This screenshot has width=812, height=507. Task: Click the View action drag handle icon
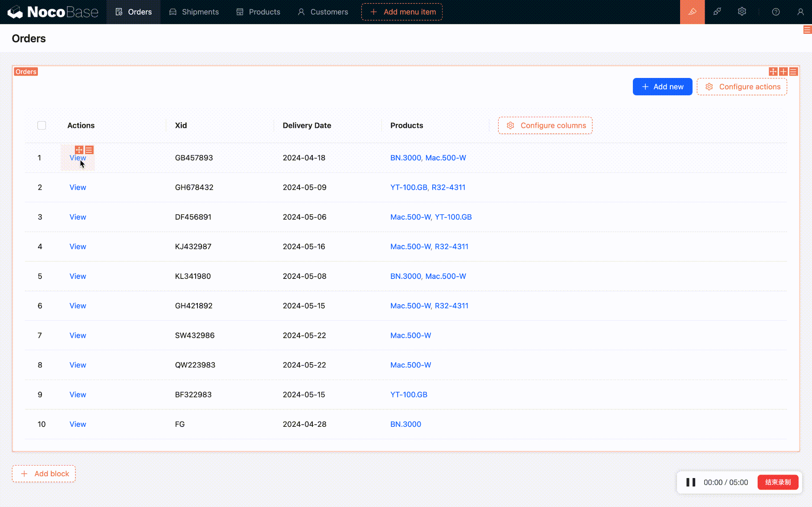click(x=79, y=150)
